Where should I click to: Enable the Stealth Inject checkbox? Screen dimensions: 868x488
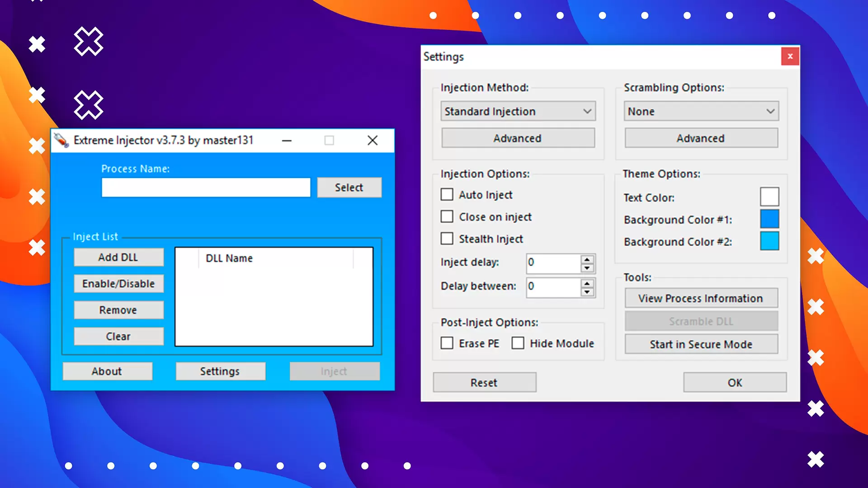pyautogui.click(x=447, y=239)
